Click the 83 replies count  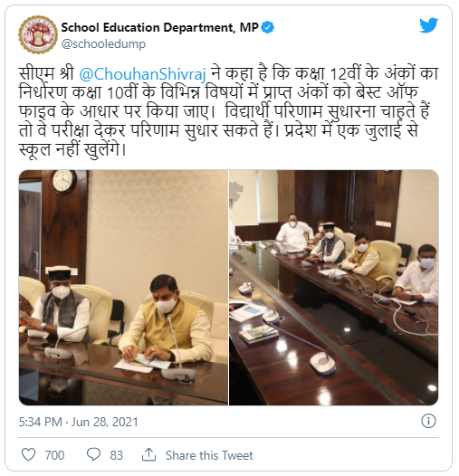[117, 455]
